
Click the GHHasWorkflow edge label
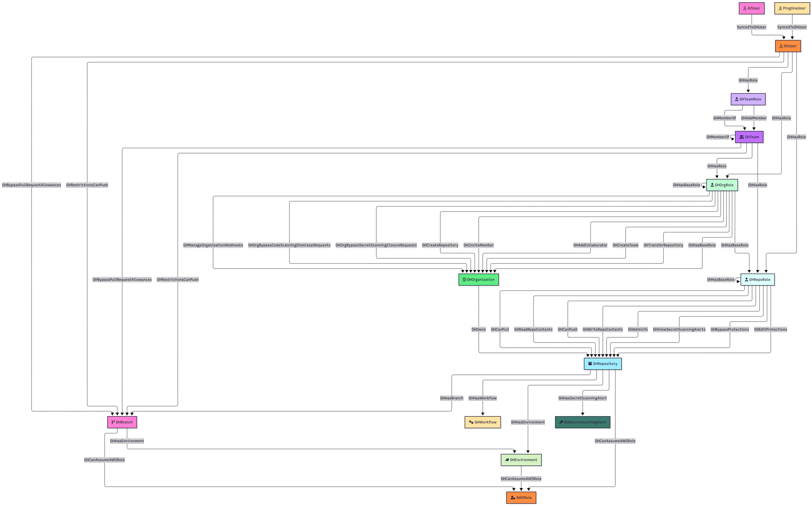click(482, 398)
